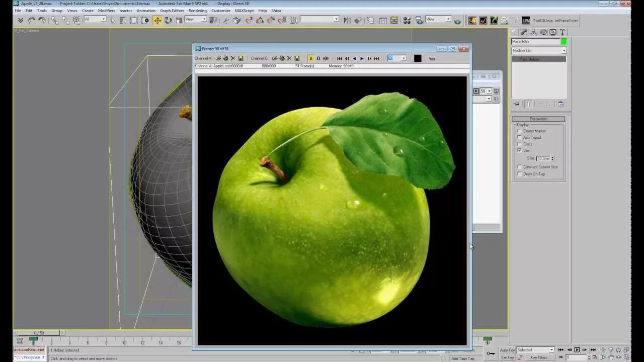The width and height of the screenshot is (644, 362).
Task: Open the Modifiers menu
Action: point(106,11)
